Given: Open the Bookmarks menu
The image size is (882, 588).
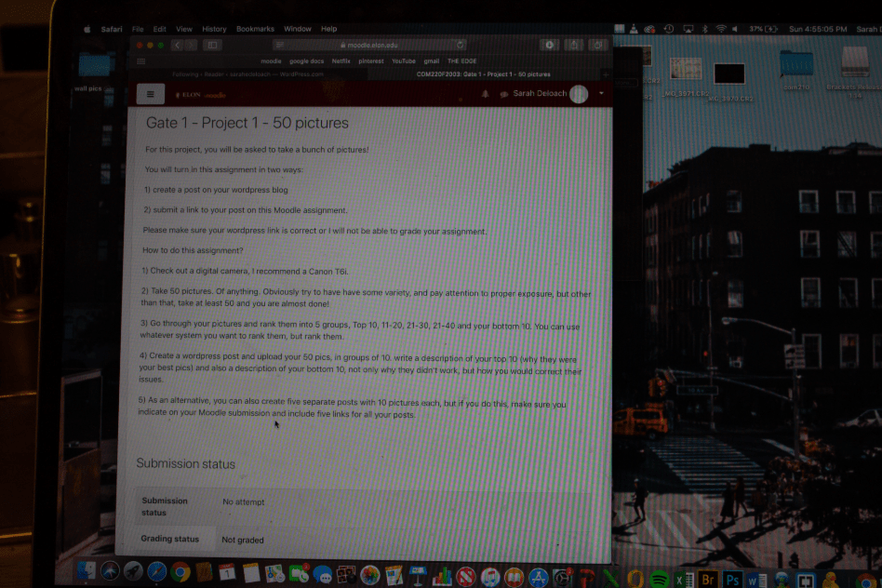Looking at the screenshot, I should coord(255,29).
